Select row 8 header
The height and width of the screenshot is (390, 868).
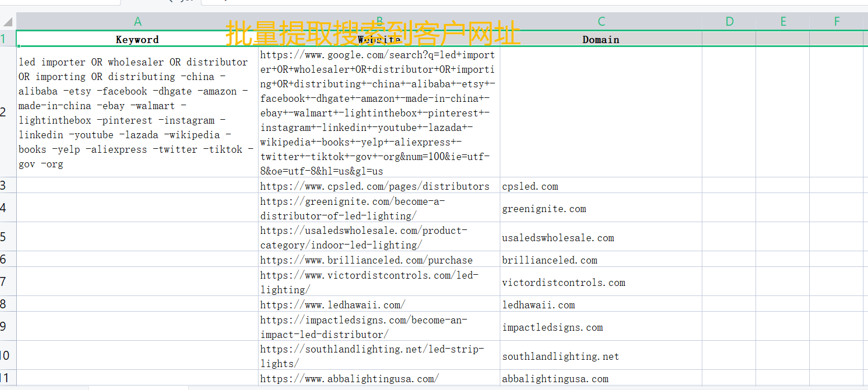(8, 304)
